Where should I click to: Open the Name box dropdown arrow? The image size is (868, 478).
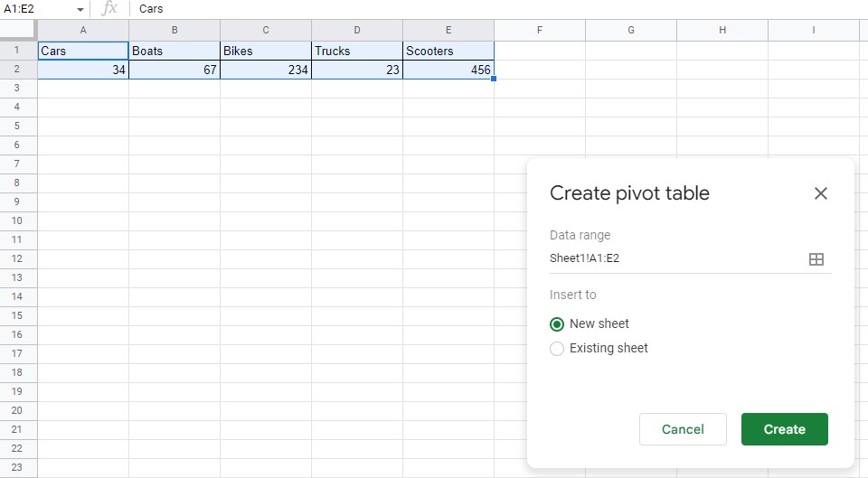80,9
